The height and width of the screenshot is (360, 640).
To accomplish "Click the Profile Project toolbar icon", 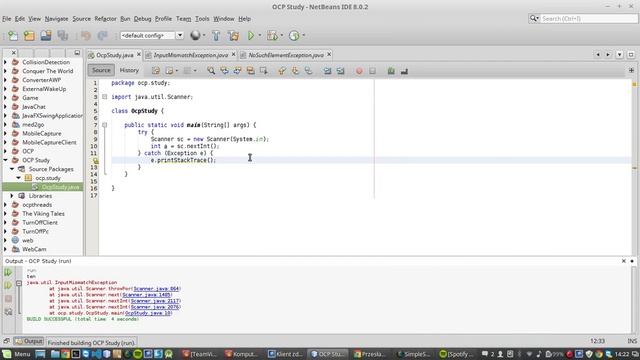I will click(x=294, y=36).
